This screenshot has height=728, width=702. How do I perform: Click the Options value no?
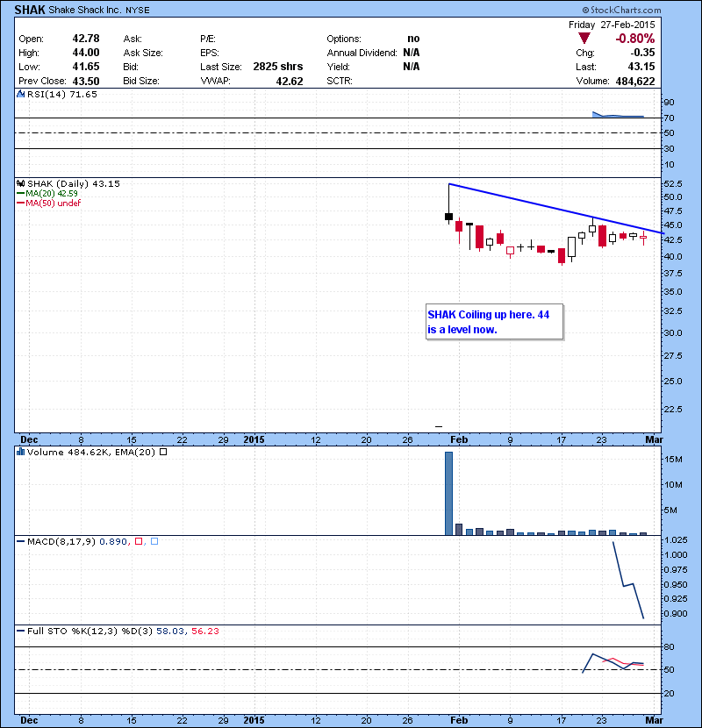point(413,39)
